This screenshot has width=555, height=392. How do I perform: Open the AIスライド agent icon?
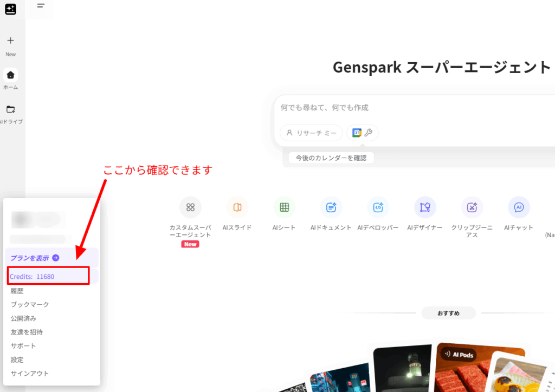pyautogui.click(x=237, y=207)
